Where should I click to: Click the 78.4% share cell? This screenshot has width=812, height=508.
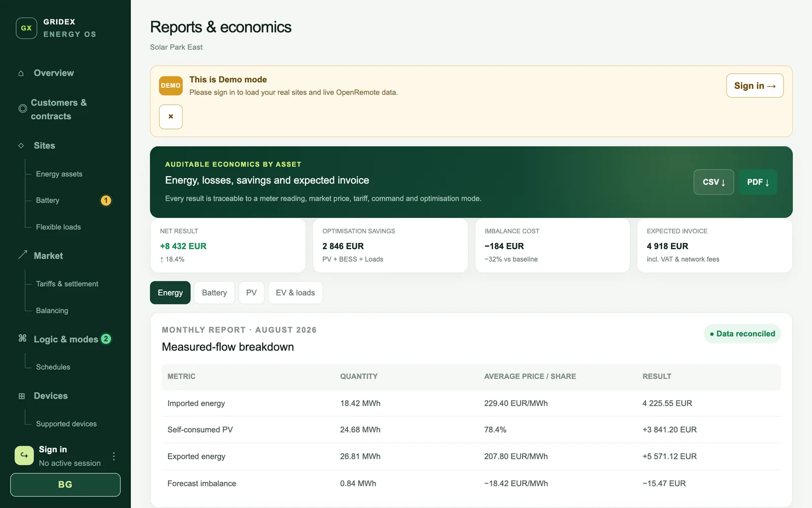coord(495,430)
